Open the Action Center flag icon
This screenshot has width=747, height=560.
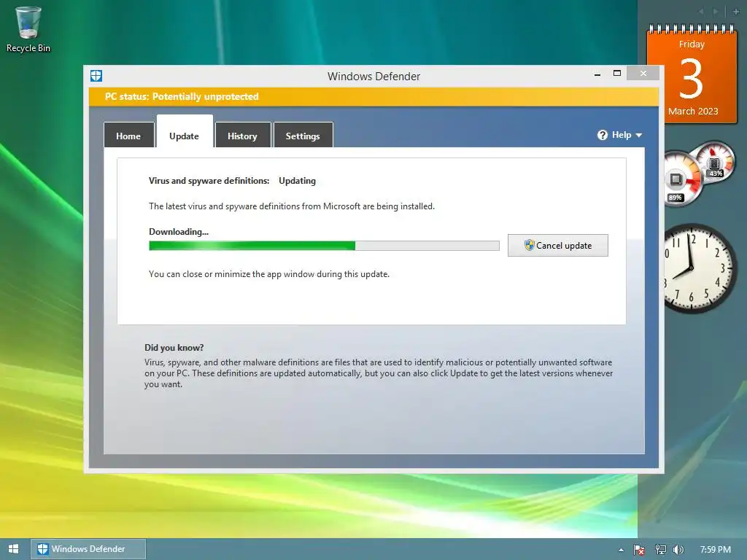click(x=639, y=550)
